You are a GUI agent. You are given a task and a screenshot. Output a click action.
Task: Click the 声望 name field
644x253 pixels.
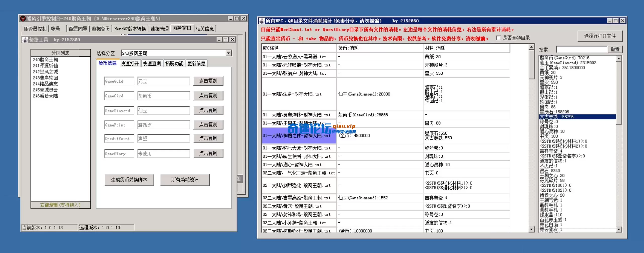(164, 139)
